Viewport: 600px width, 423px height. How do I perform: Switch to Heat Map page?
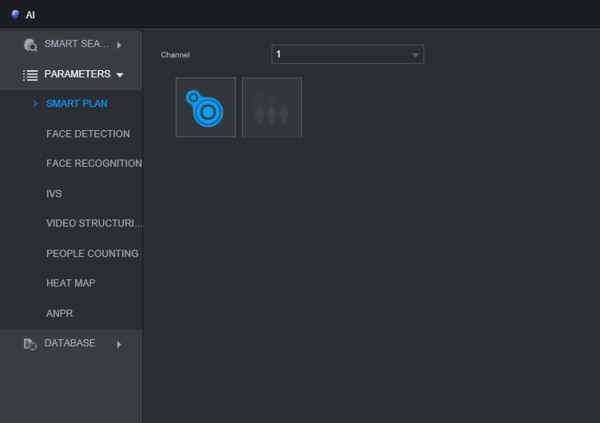tap(70, 283)
